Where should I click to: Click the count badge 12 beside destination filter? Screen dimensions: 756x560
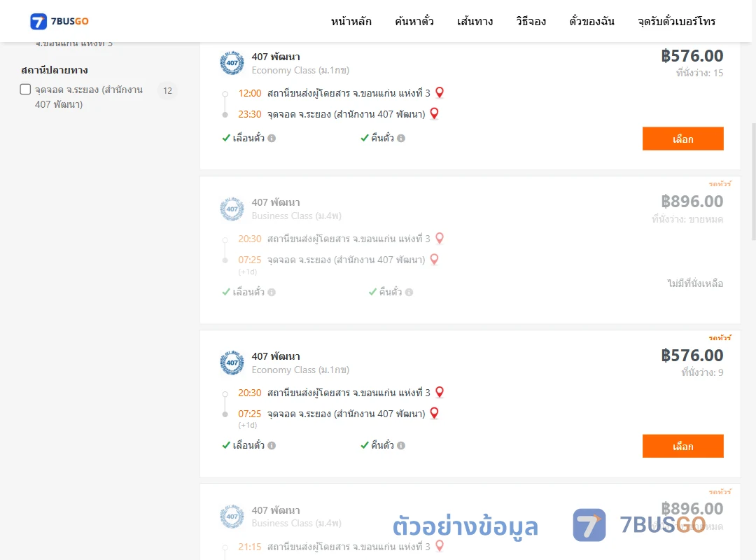(x=168, y=91)
